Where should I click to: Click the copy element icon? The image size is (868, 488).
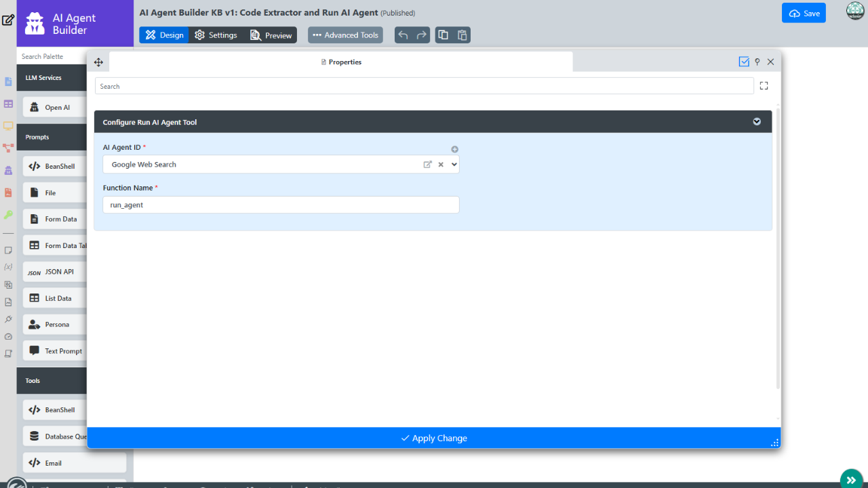click(x=443, y=35)
